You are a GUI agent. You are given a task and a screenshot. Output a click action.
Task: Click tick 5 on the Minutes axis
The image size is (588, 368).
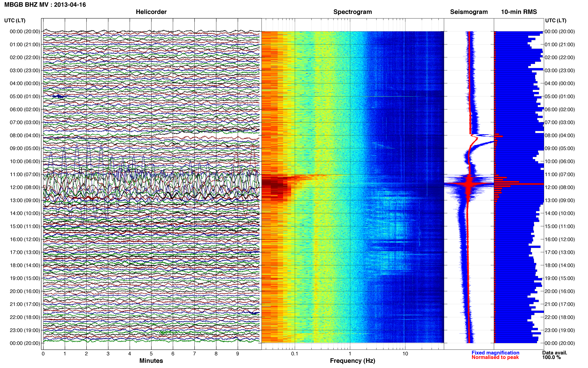[x=151, y=354]
